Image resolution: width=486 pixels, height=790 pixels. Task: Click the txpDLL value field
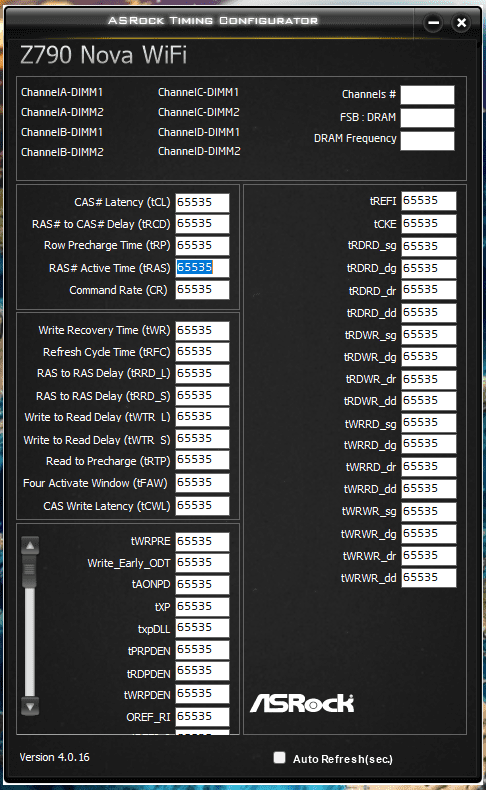tap(202, 628)
